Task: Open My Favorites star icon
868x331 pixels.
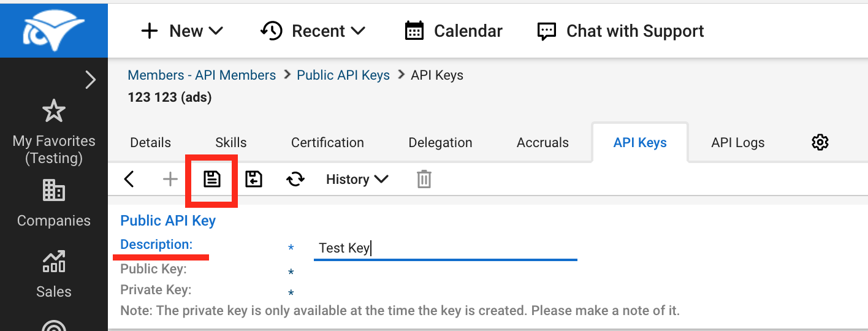Action: tap(53, 111)
